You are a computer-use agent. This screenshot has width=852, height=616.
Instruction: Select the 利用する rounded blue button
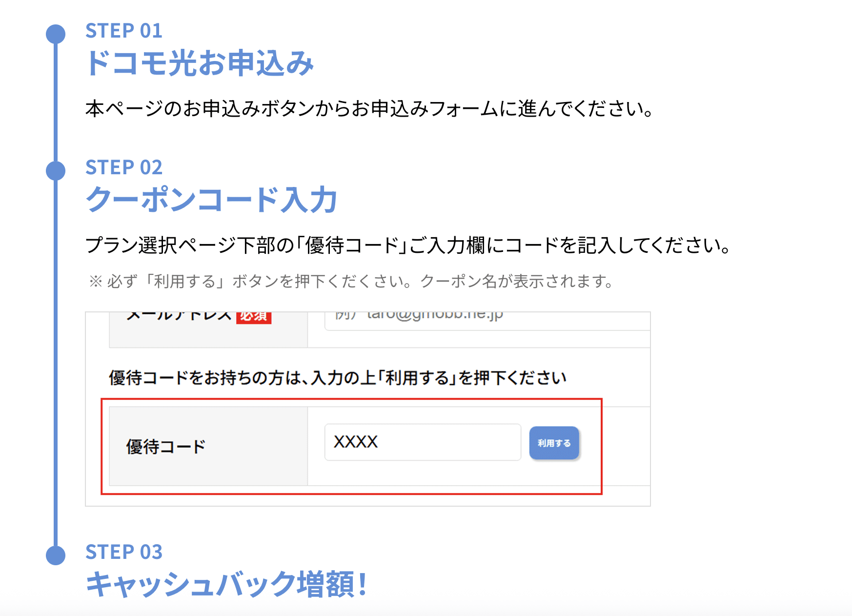[553, 443]
